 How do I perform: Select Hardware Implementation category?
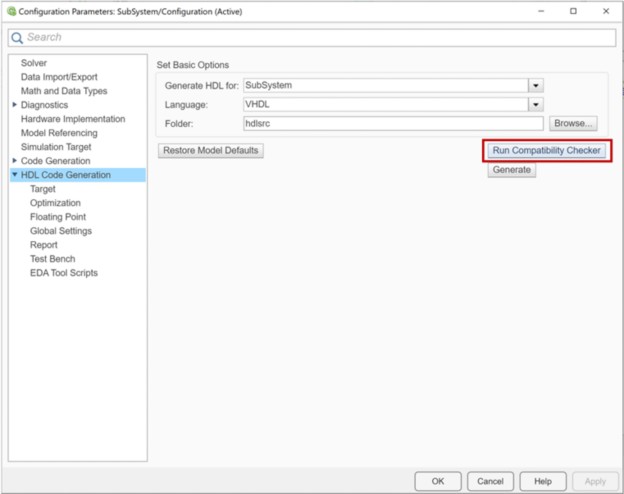point(73,119)
